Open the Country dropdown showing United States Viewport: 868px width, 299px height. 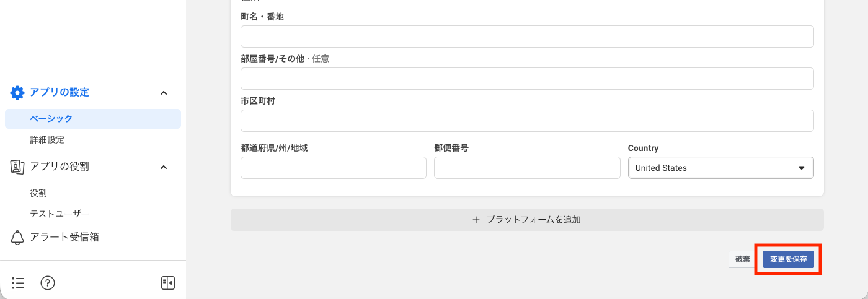[x=720, y=168]
